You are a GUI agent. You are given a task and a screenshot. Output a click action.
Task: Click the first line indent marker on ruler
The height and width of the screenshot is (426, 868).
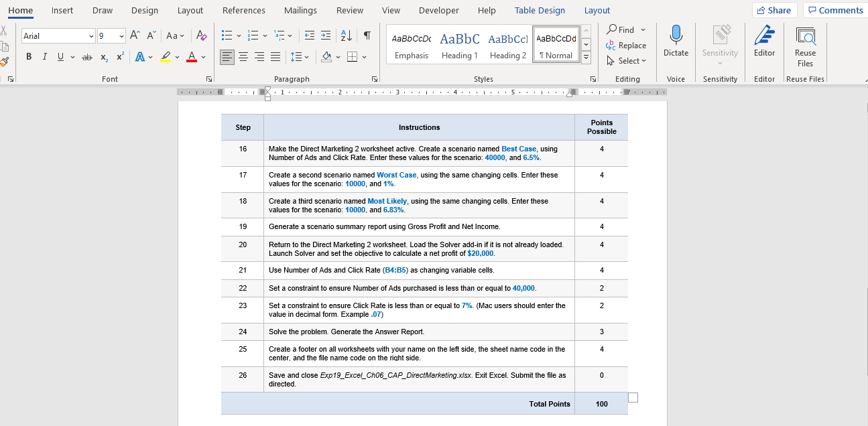pyautogui.click(x=268, y=88)
